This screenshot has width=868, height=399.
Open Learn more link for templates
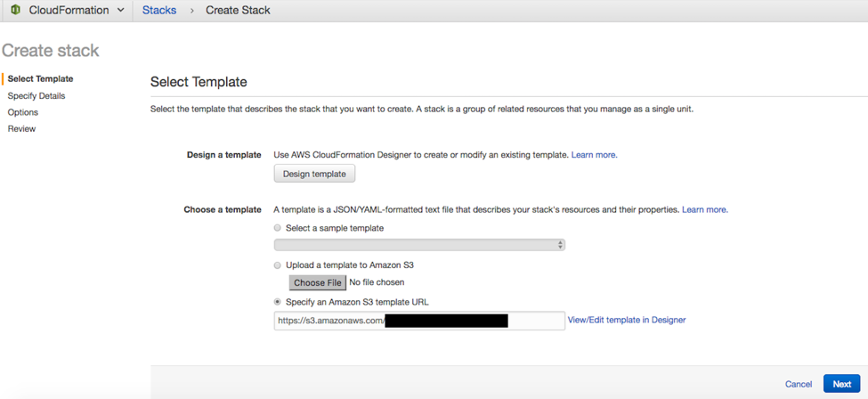click(705, 210)
